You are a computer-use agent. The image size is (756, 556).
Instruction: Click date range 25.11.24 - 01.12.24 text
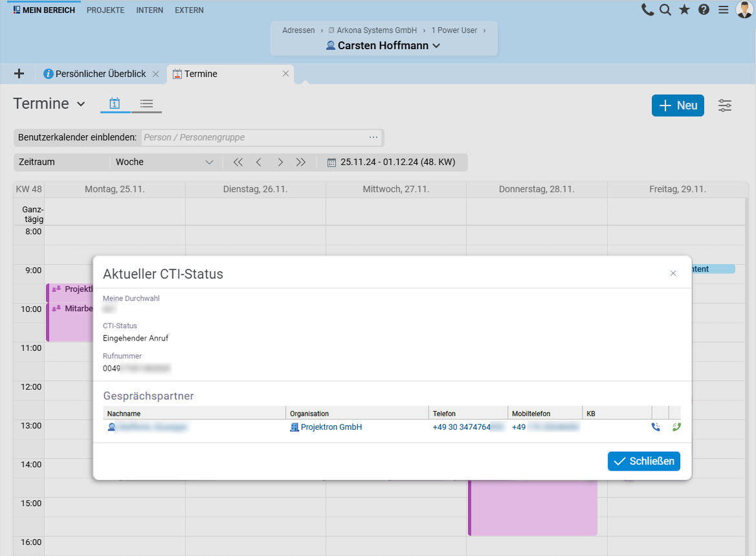[398, 162]
